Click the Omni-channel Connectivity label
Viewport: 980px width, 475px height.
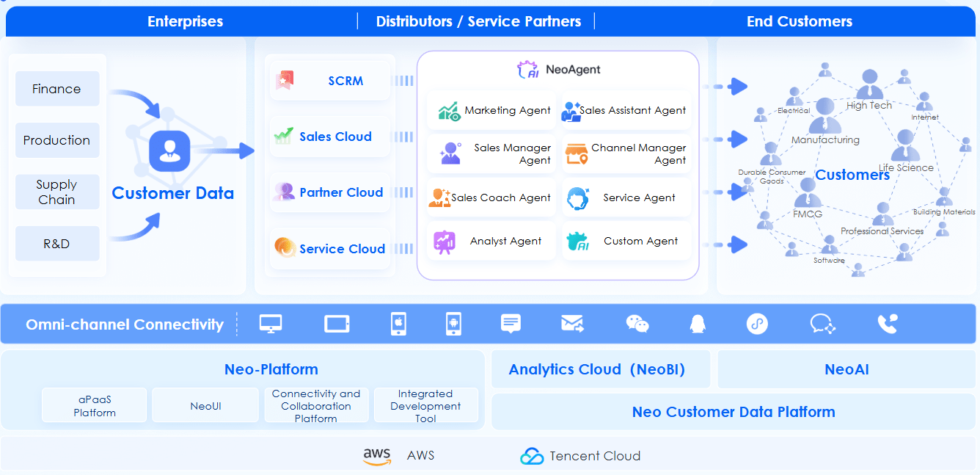pyautogui.click(x=125, y=324)
